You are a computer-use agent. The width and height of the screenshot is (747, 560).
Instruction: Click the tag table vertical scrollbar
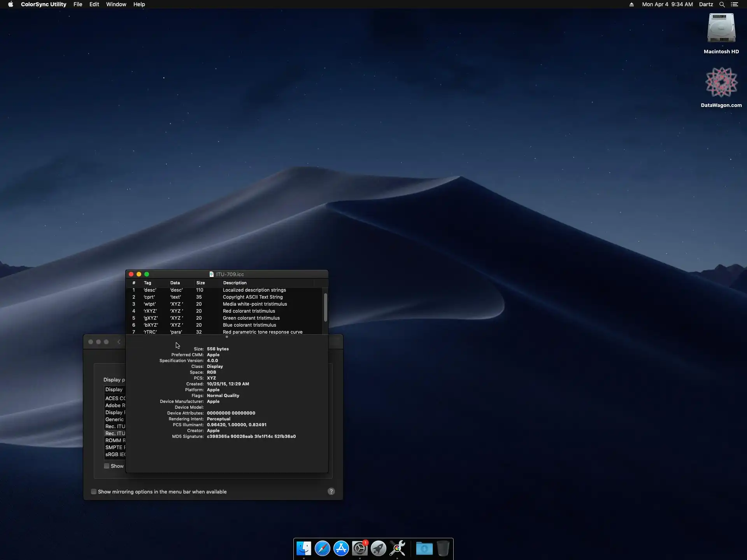click(x=325, y=307)
